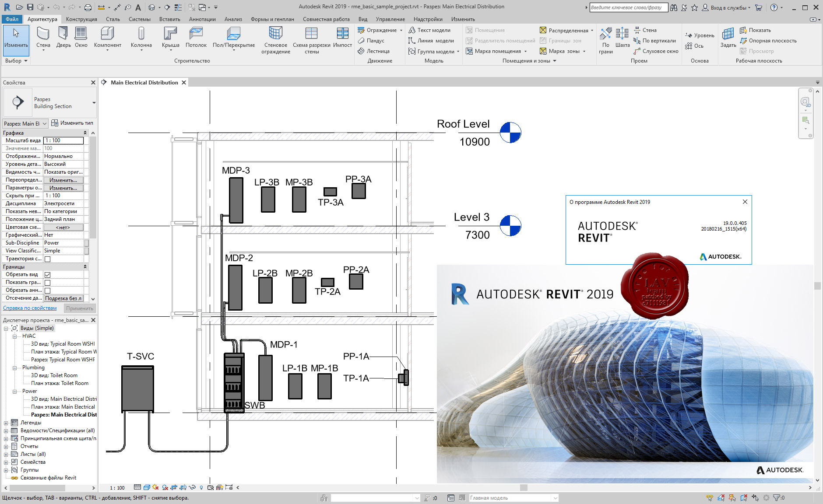The height and width of the screenshot is (504, 823).
Task: Click the Save icon in quick access toolbar
Action: 30,7
